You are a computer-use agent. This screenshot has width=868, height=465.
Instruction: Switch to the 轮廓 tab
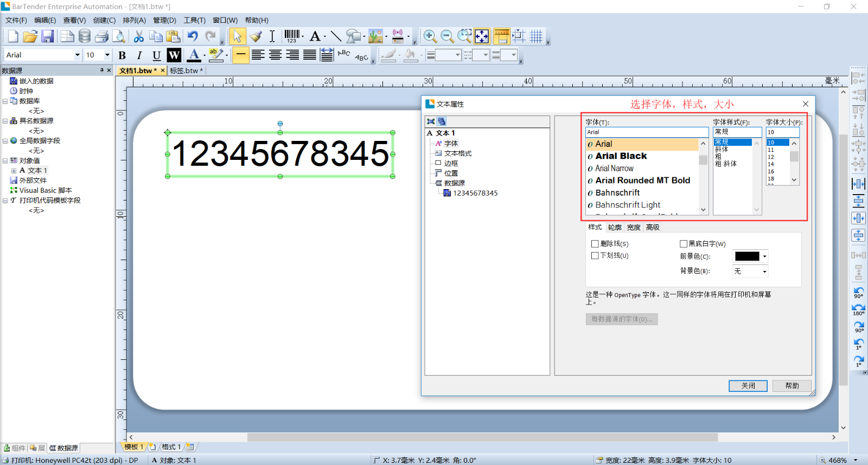click(615, 228)
